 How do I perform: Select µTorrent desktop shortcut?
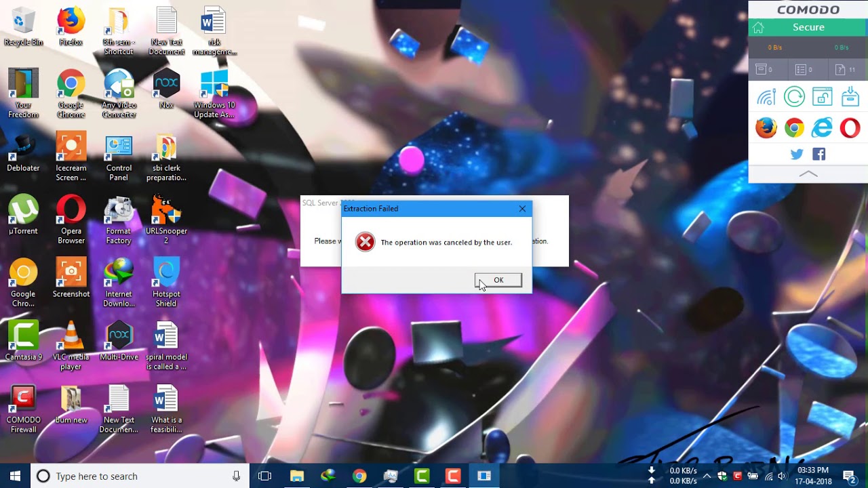(23, 216)
